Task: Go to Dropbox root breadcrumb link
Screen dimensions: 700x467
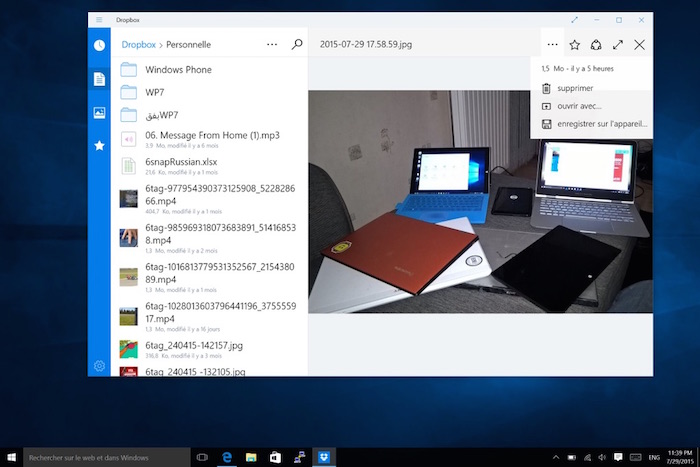Action: coord(138,45)
